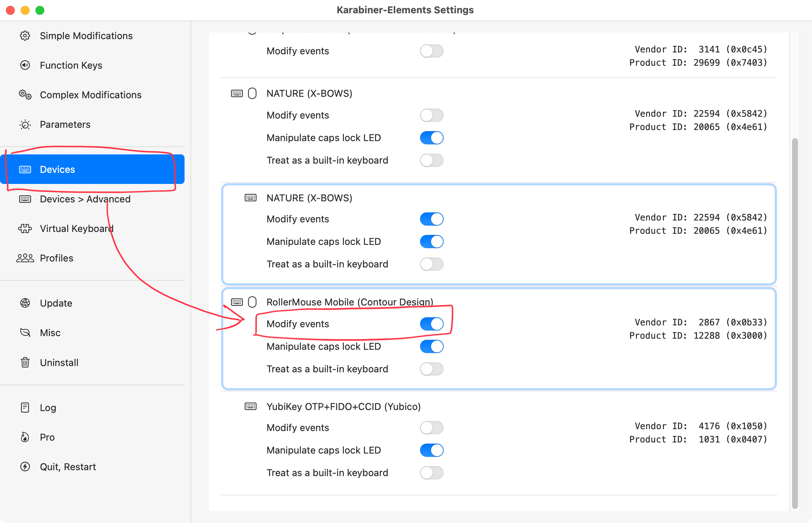Open Quit, Restart options
This screenshot has width=812, height=523.
92,466
